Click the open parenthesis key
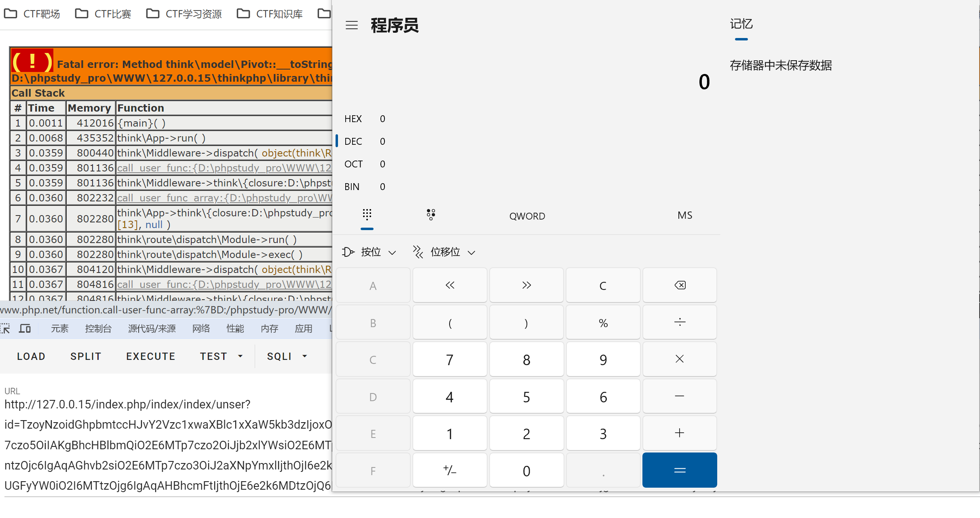Screen dimensions: 980x518 [x=450, y=322]
